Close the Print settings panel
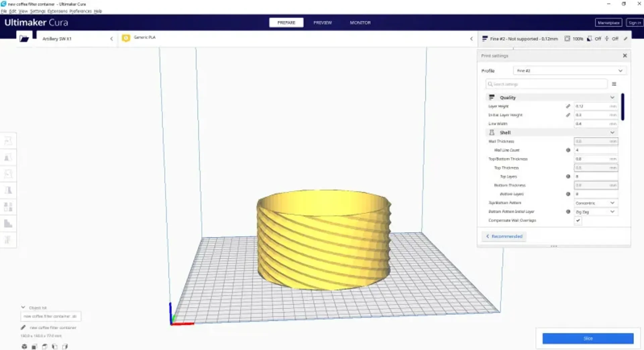644x350 pixels. [x=625, y=55]
